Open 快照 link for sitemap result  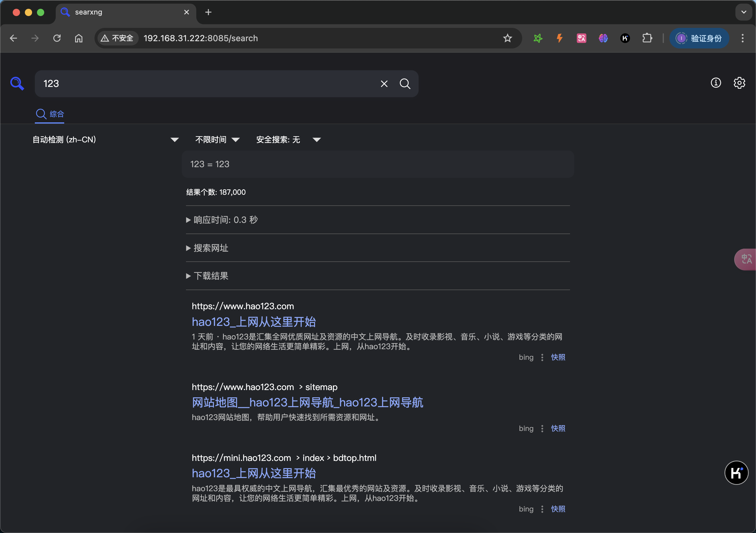558,428
